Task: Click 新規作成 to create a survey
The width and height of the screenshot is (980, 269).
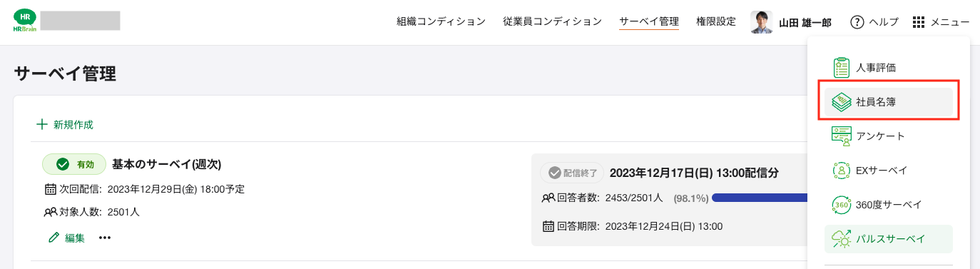Action: (x=65, y=125)
